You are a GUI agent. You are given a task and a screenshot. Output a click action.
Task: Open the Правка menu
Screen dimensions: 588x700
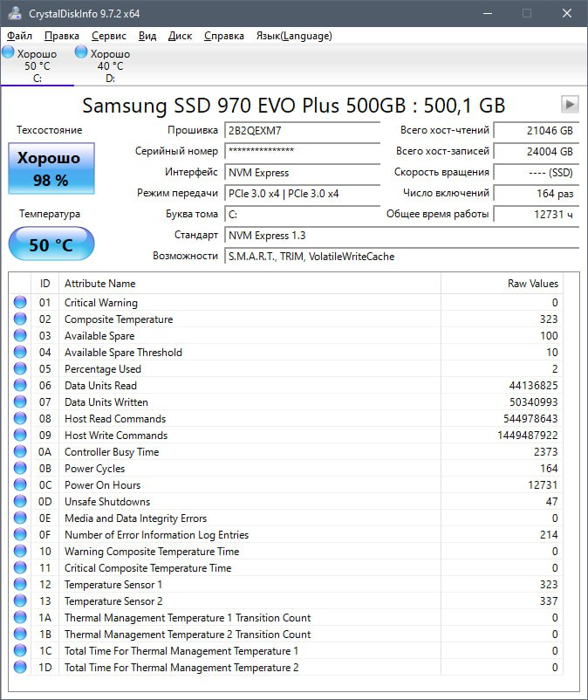click(x=62, y=36)
